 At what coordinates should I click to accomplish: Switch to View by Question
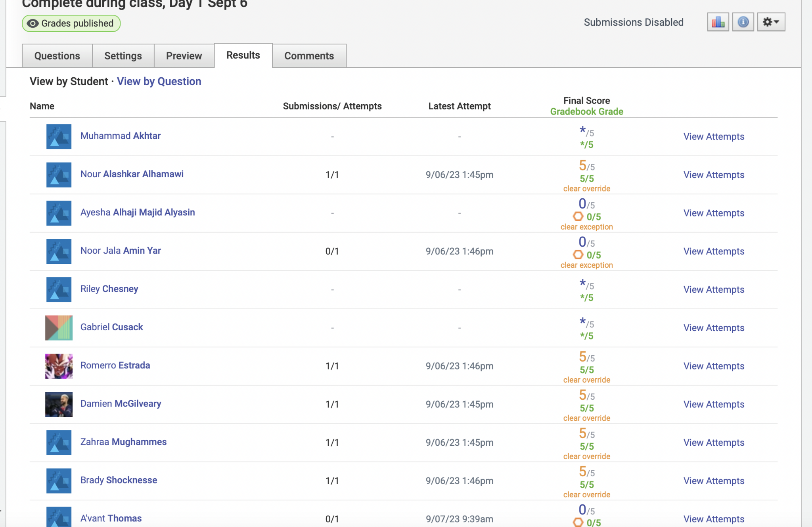pos(159,81)
